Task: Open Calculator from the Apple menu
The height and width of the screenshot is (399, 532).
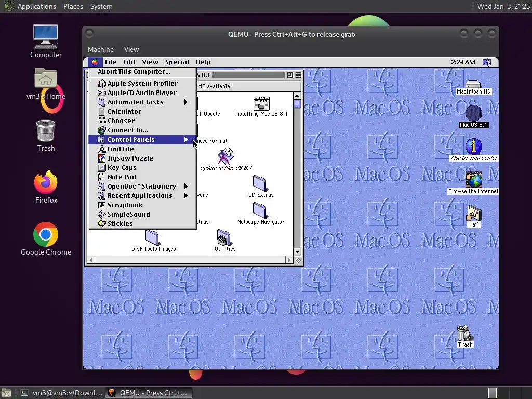Action: pos(142,111)
